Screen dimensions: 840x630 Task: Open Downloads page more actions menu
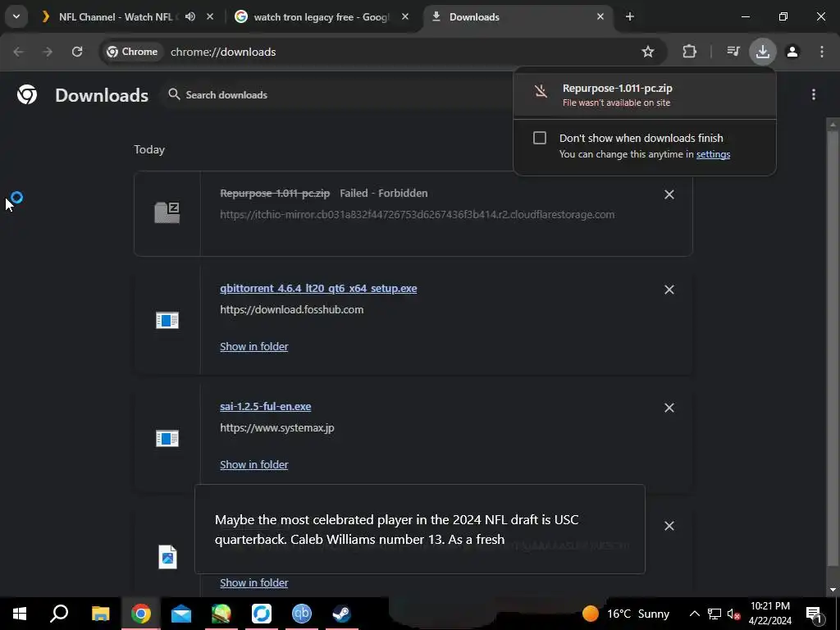pyautogui.click(x=814, y=95)
